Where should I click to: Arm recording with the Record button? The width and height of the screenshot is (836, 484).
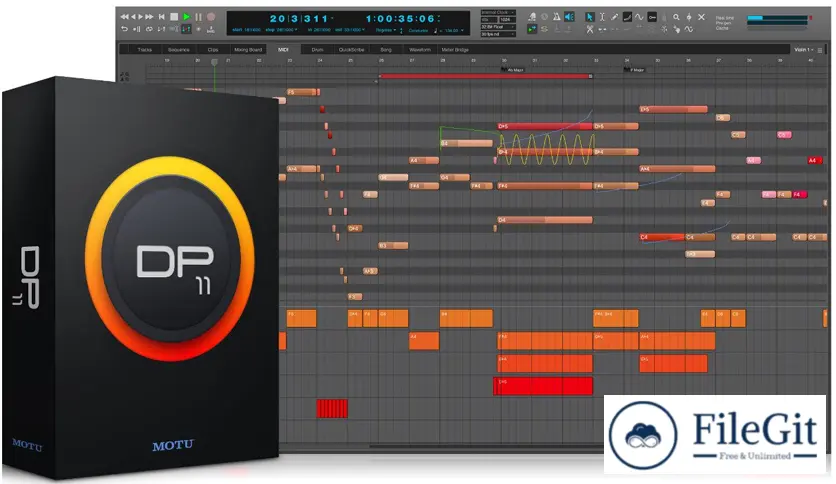[x=211, y=17]
